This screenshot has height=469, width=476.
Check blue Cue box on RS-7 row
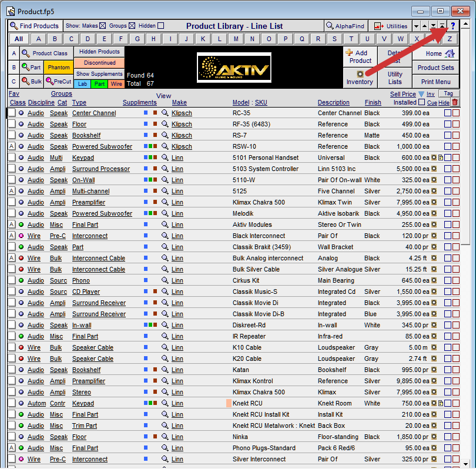tap(447, 135)
